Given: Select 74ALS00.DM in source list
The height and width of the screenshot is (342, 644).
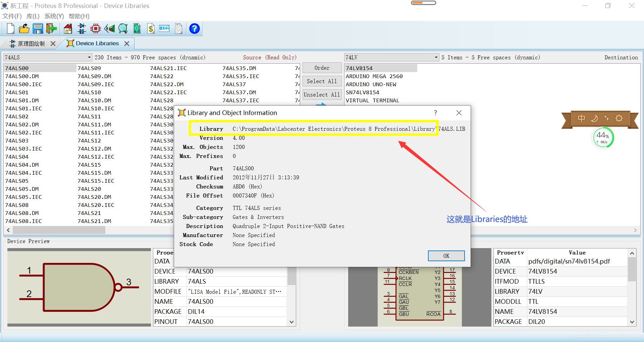Looking at the screenshot, I should [x=22, y=76].
